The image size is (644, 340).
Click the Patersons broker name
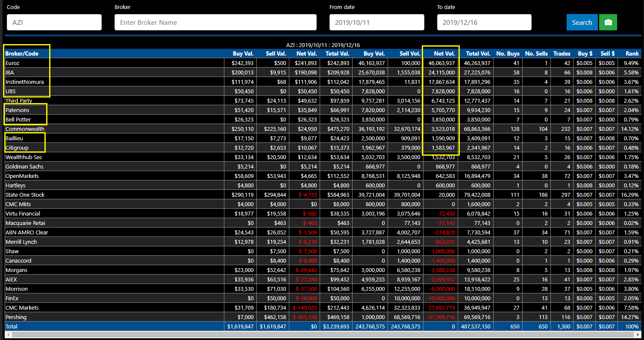(17, 110)
